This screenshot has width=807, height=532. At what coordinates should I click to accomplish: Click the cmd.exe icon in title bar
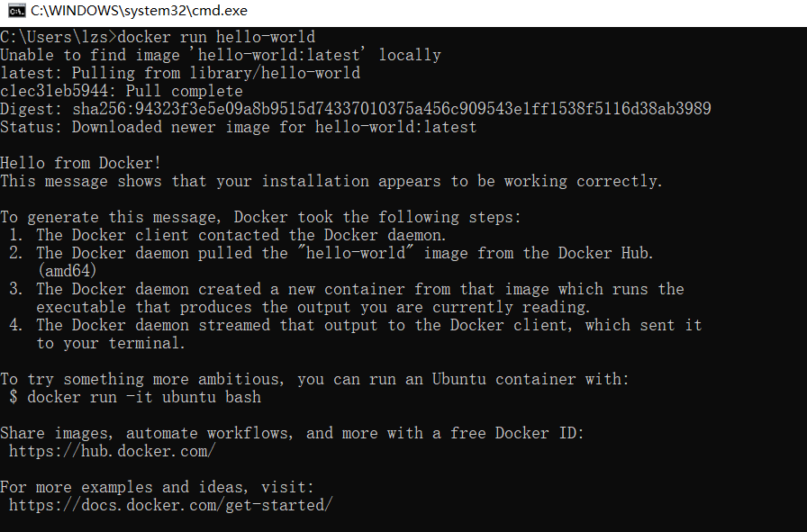[16, 10]
